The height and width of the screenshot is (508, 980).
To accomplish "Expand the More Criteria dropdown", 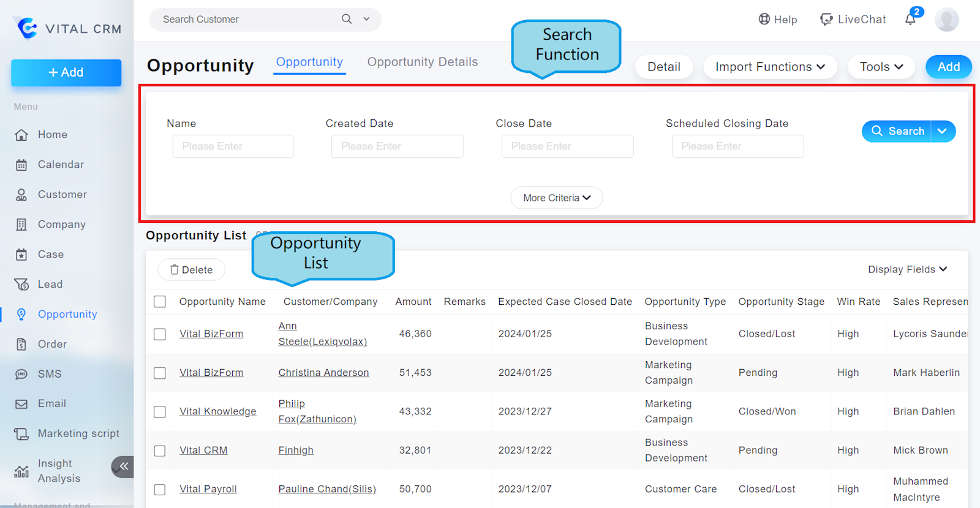I will click(x=556, y=198).
